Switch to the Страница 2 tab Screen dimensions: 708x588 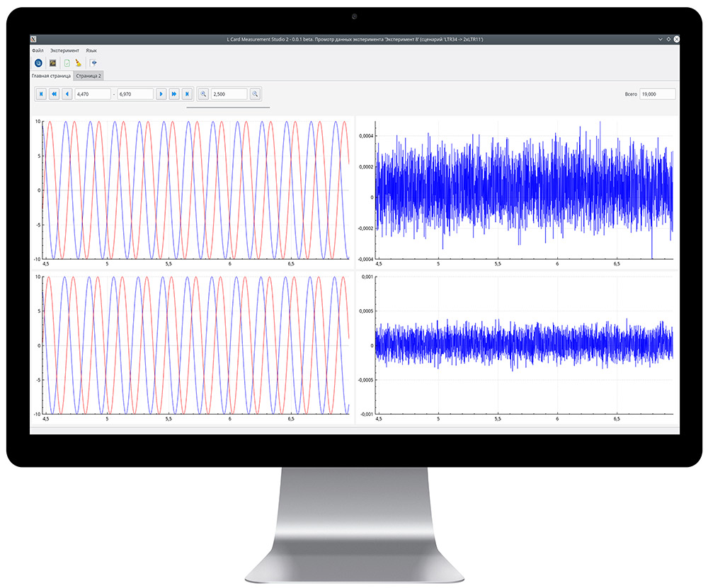click(x=88, y=75)
